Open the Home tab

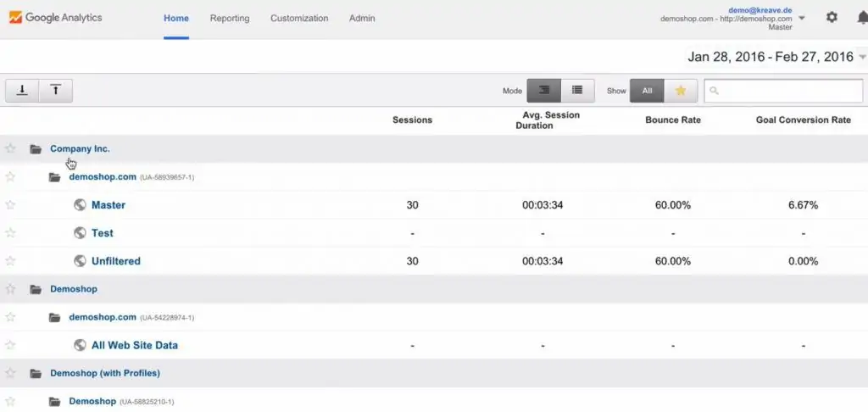coord(176,19)
